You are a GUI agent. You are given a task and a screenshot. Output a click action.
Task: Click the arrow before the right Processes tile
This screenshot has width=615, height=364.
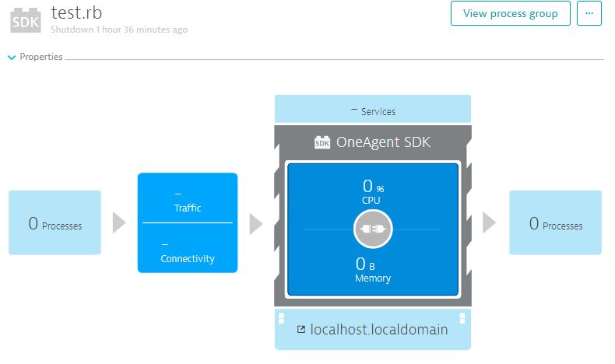[489, 223]
